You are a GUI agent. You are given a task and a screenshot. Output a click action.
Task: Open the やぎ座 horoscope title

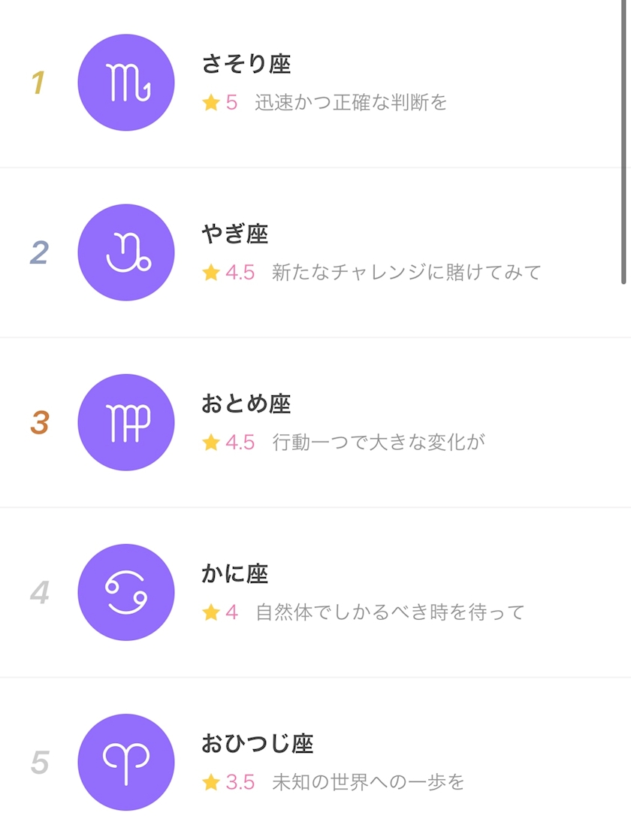[234, 234]
